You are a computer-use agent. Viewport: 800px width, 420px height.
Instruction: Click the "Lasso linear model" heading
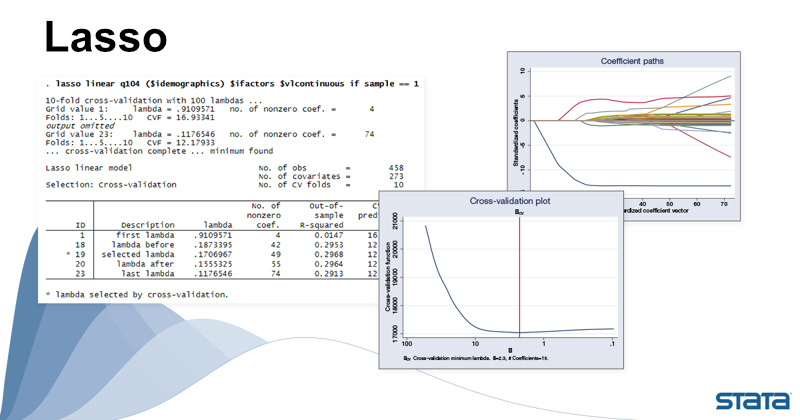89,168
